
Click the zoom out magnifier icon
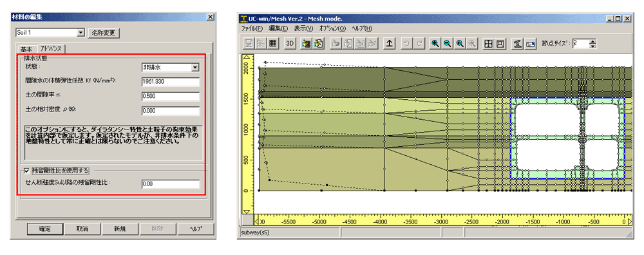pos(448,44)
